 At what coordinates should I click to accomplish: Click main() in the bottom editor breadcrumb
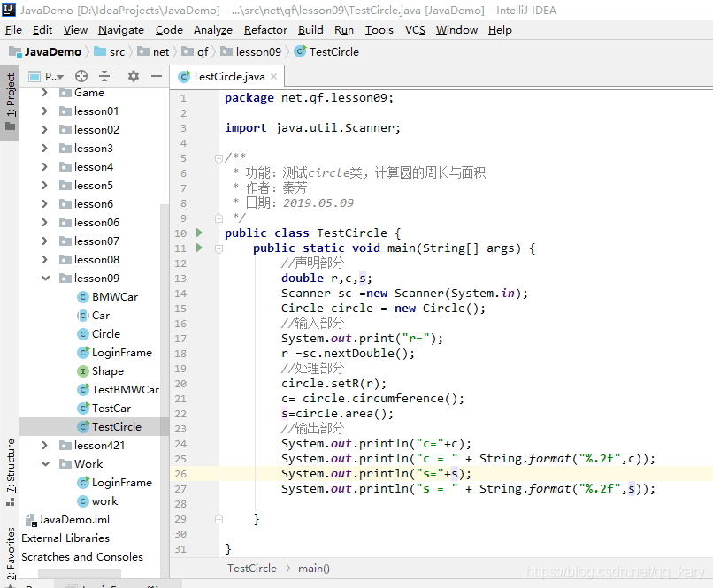(x=314, y=569)
